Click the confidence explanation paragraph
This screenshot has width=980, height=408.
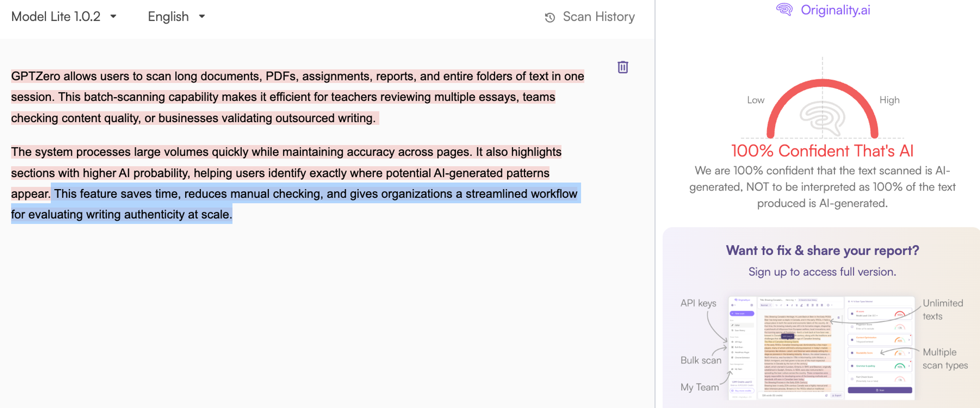822,187
